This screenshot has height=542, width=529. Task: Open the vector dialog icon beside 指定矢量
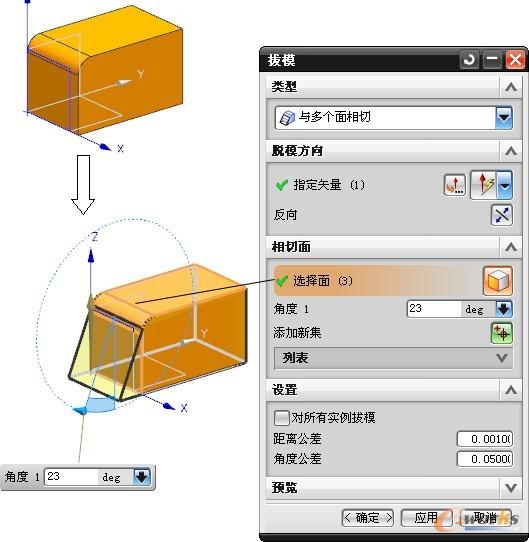click(454, 185)
